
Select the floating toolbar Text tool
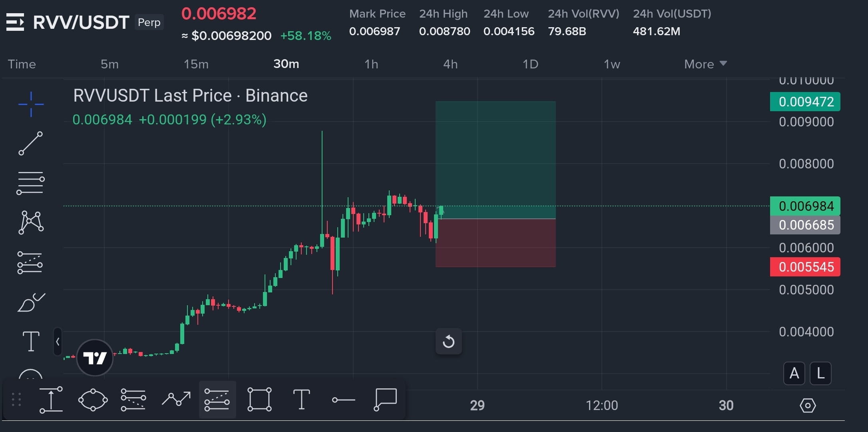pos(301,400)
